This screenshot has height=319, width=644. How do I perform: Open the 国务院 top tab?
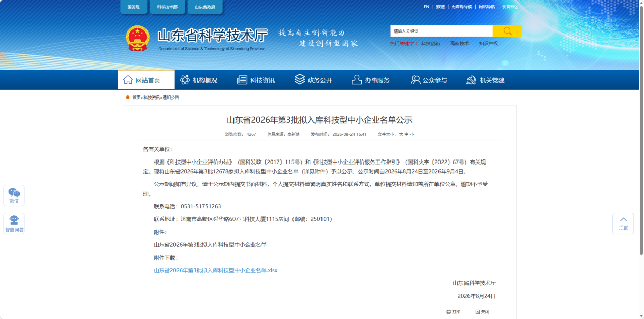(x=133, y=7)
